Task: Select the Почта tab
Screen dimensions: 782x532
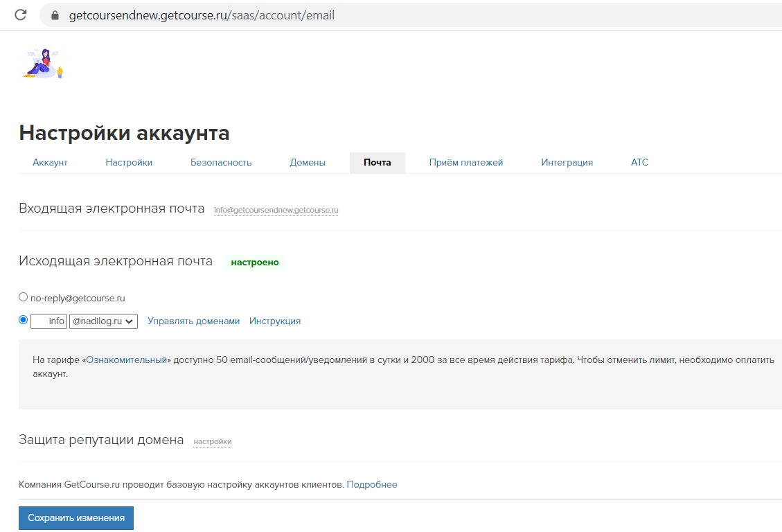Action: point(377,163)
